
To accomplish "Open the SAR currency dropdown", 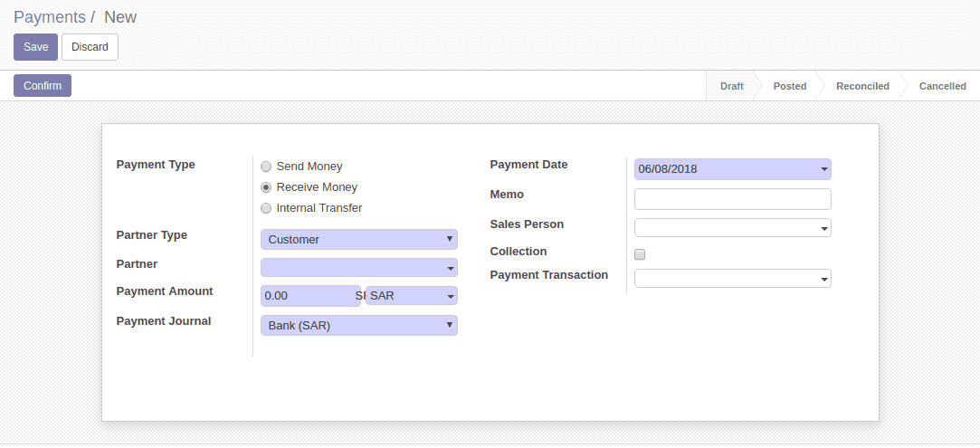I will [x=411, y=296].
